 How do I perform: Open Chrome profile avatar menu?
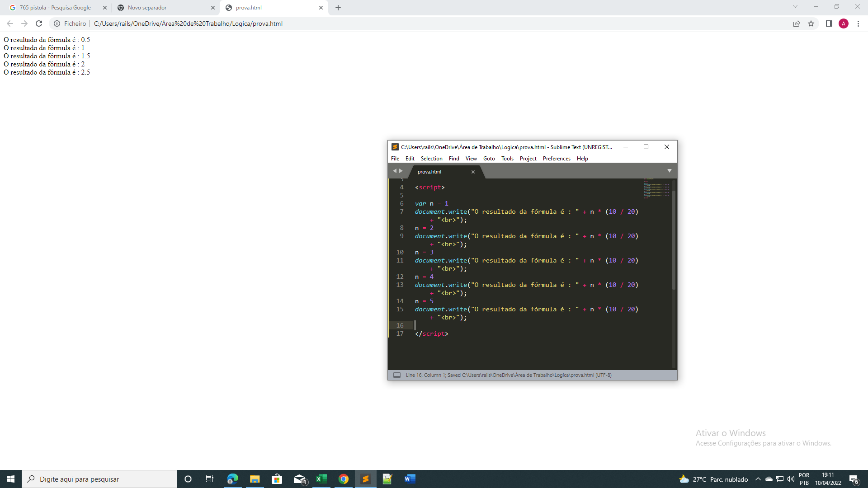844,23
